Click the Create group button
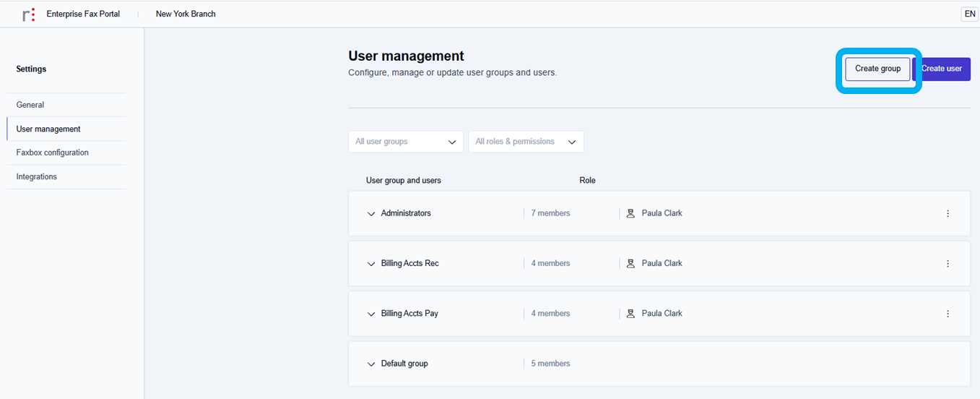The image size is (980, 399). coord(877,69)
